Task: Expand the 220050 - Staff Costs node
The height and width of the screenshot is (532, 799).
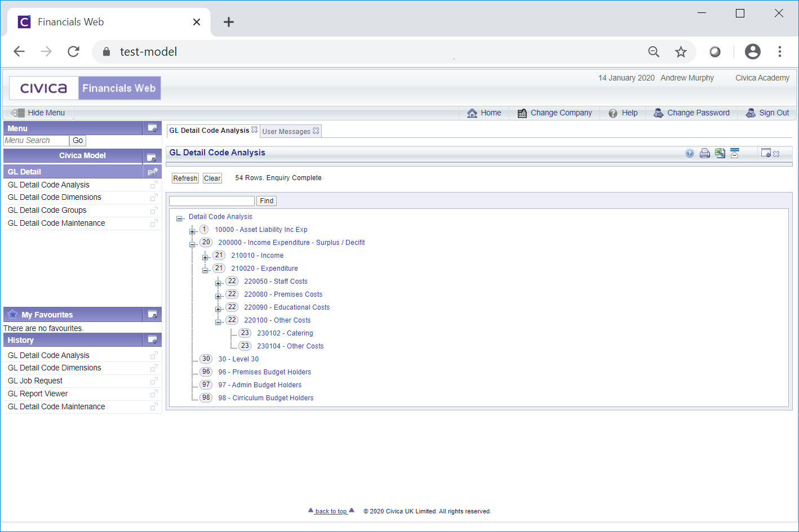Action: point(218,283)
